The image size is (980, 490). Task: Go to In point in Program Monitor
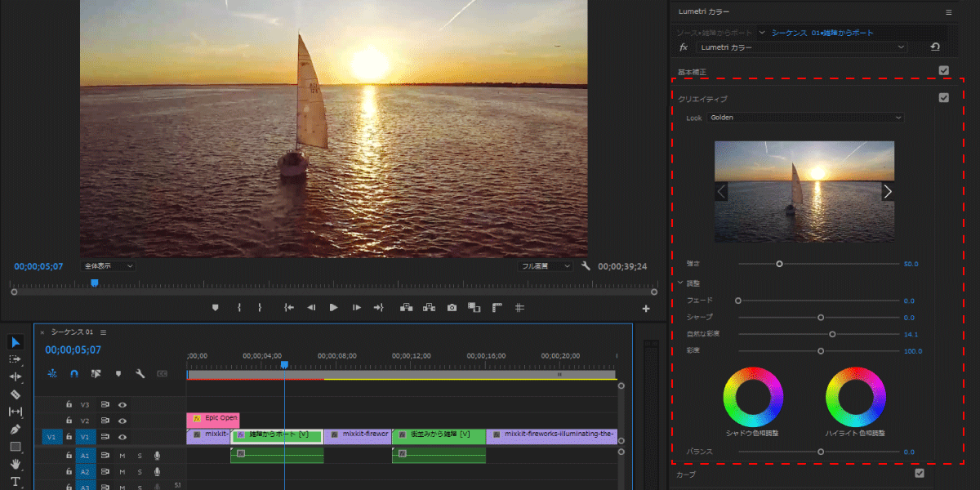pos(288,308)
